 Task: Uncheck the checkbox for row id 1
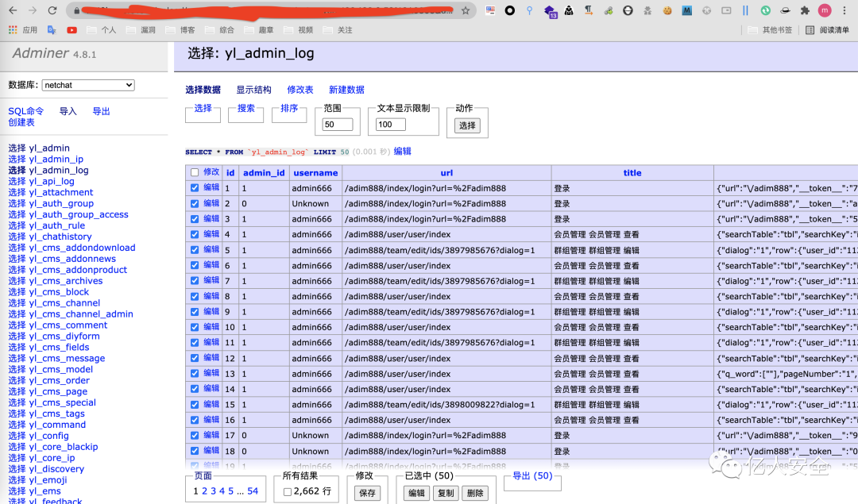point(195,188)
